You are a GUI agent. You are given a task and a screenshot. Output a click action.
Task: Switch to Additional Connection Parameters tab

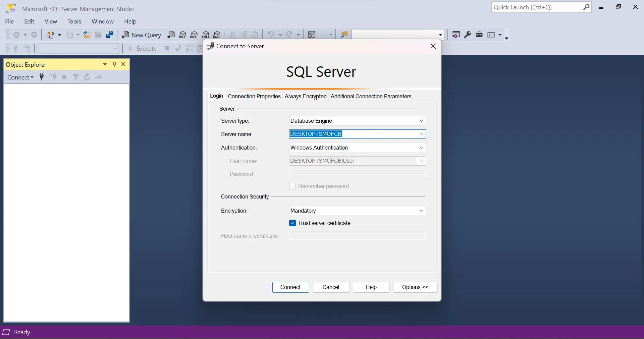coord(371,97)
